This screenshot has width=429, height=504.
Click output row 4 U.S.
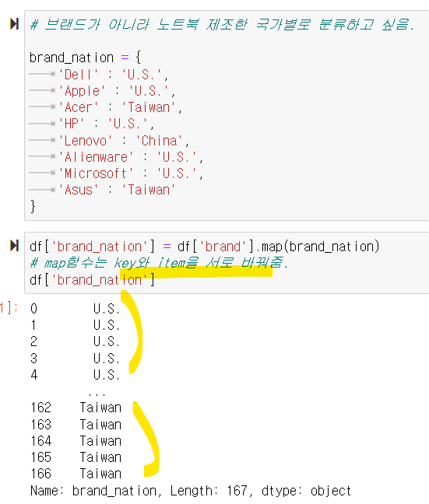(x=76, y=375)
